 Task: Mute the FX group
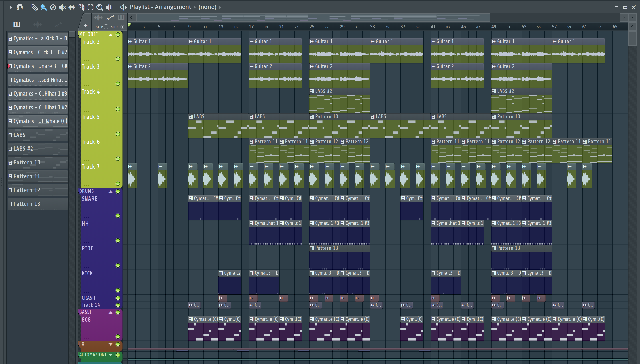[118, 344]
